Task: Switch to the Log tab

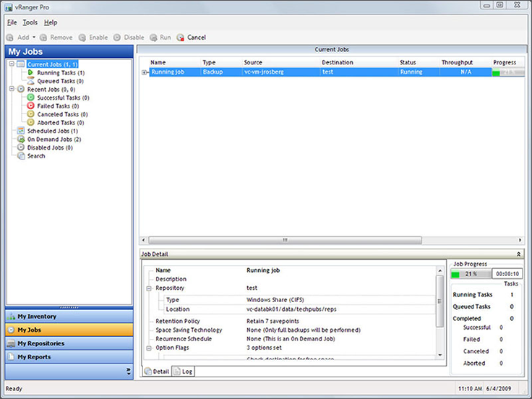Action: 184,372
